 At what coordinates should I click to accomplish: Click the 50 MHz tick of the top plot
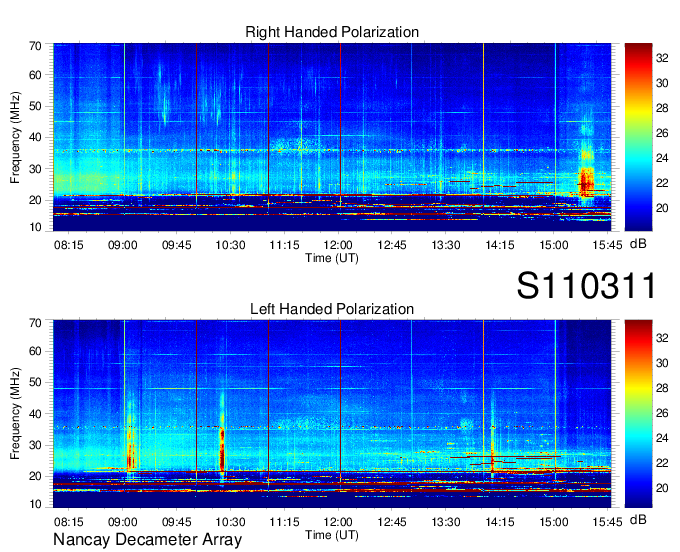click(x=36, y=106)
